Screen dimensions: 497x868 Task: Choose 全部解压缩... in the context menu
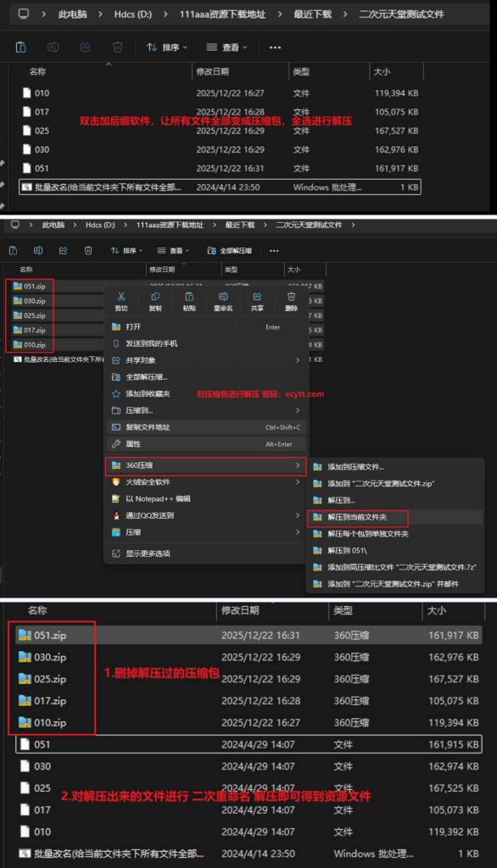[206, 377]
